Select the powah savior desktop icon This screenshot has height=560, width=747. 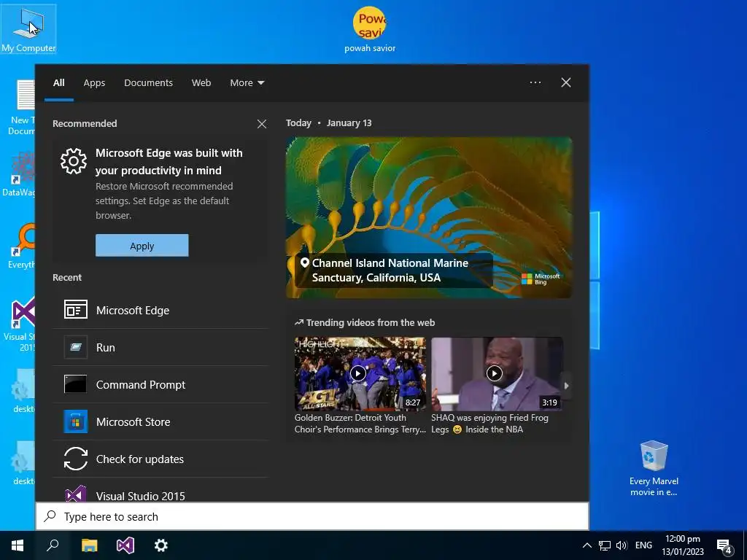pos(370,29)
